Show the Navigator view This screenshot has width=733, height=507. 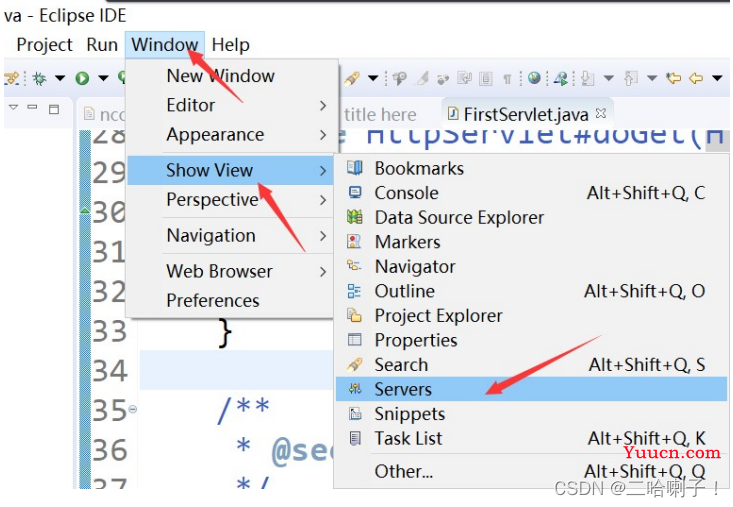click(532, 267)
